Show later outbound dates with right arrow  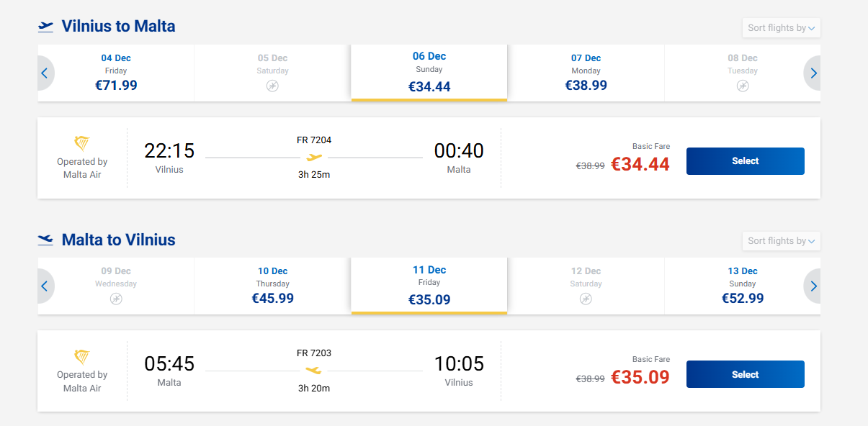click(813, 73)
